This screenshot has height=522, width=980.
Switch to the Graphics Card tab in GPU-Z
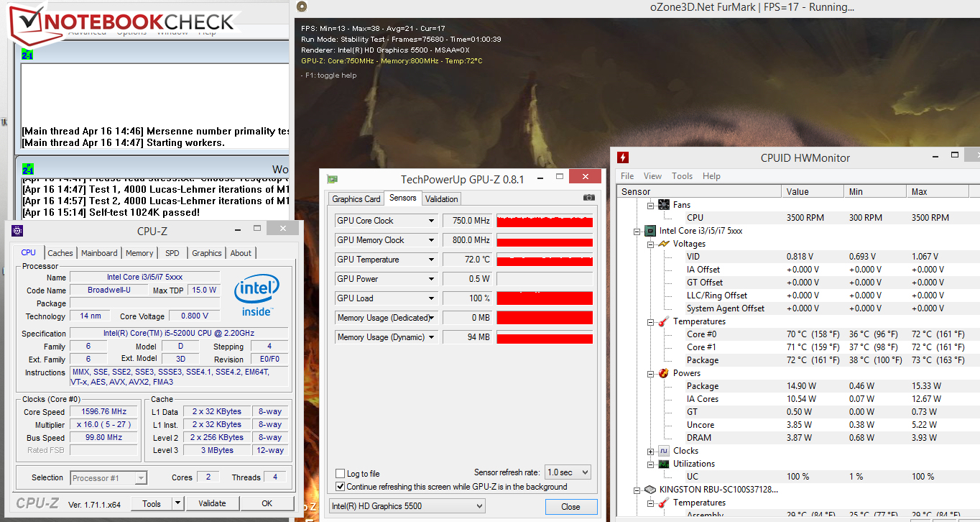[x=356, y=199]
